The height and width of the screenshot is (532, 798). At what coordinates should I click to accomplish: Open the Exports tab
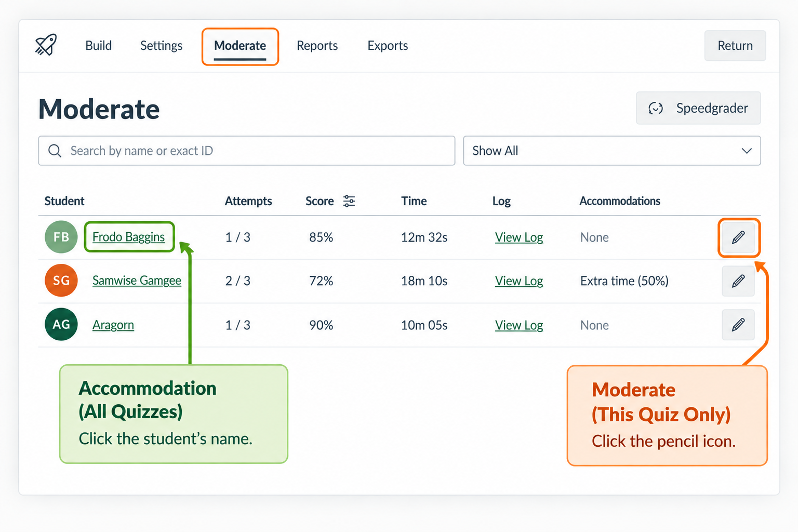(x=388, y=46)
